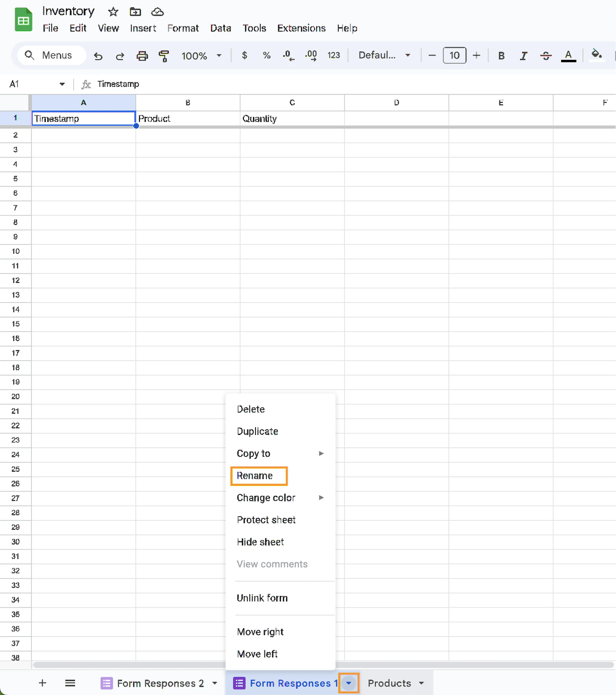Click the Inventory document title
This screenshot has height=695, width=616.
tap(68, 11)
